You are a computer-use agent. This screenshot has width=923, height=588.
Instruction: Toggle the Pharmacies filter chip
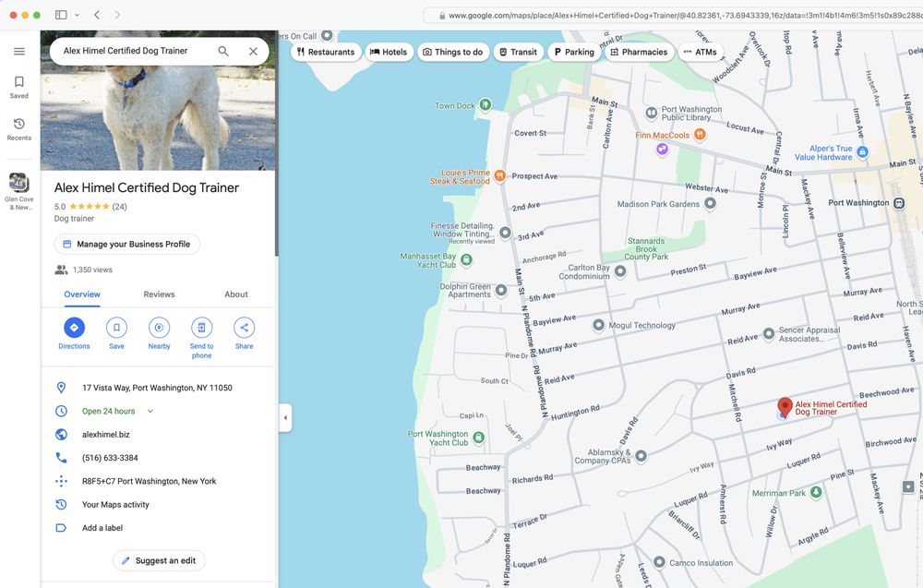pos(638,52)
